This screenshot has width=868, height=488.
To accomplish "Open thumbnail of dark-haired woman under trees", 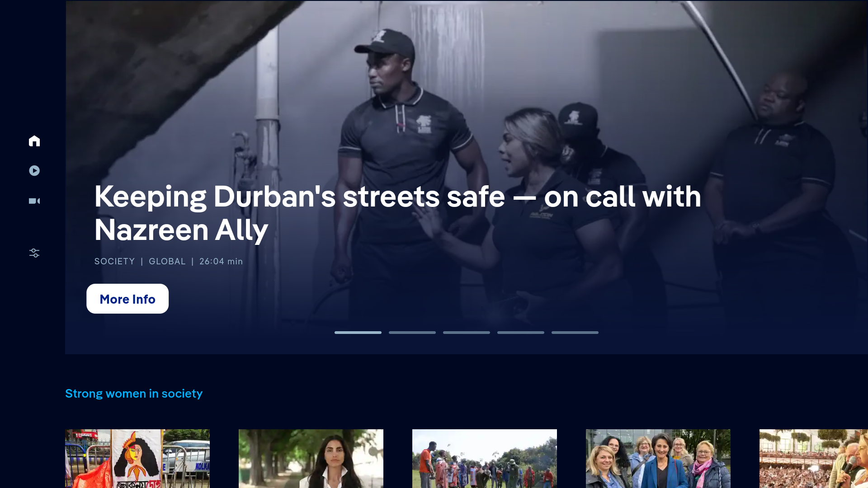I will pyautogui.click(x=311, y=459).
